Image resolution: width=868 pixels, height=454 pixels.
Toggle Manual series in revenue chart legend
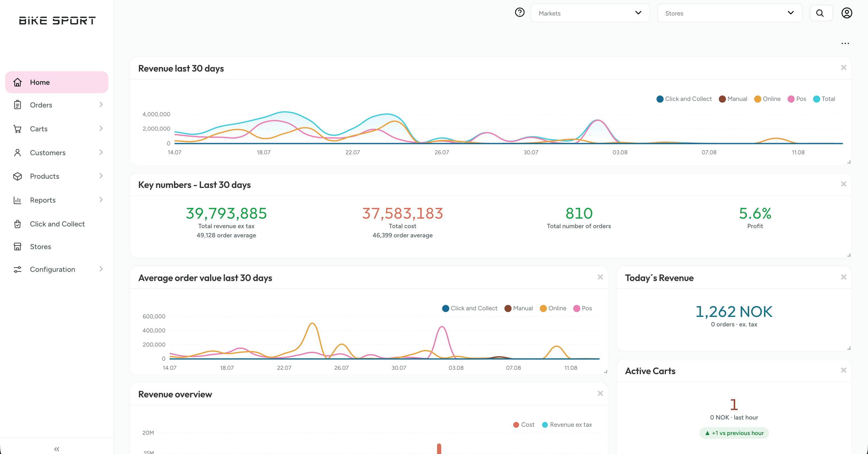click(733, 99)
